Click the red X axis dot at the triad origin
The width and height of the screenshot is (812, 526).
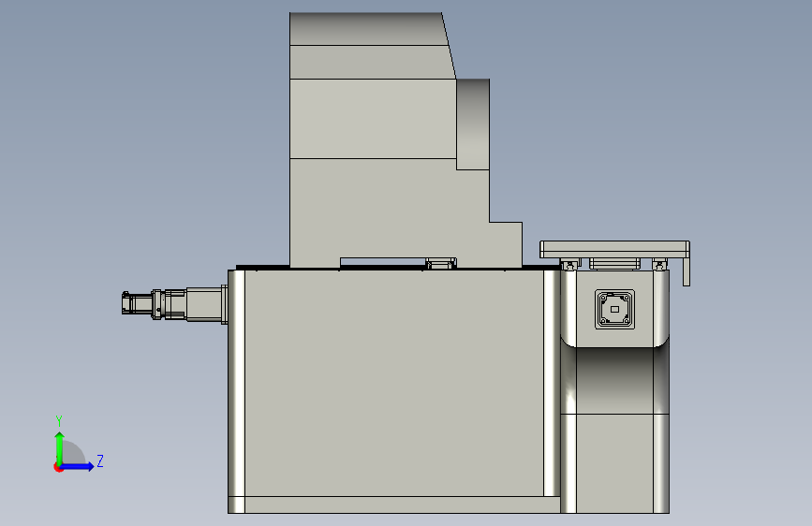point(58,467)
